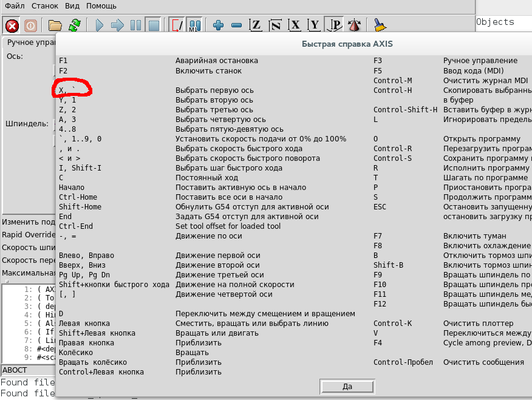The image size is (532, 400).
Task: Toggle the optional pause M1 icon
Action: pyautogui.click(x=194, y=25)
